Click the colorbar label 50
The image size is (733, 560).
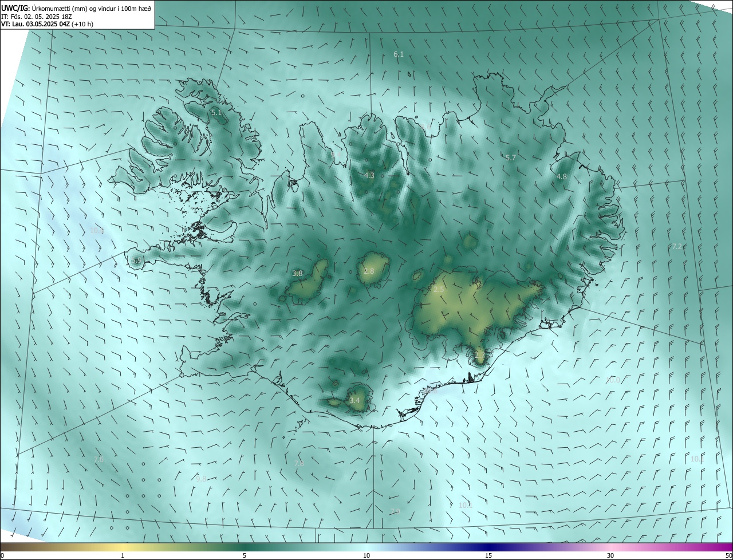(x=728, y=556)
